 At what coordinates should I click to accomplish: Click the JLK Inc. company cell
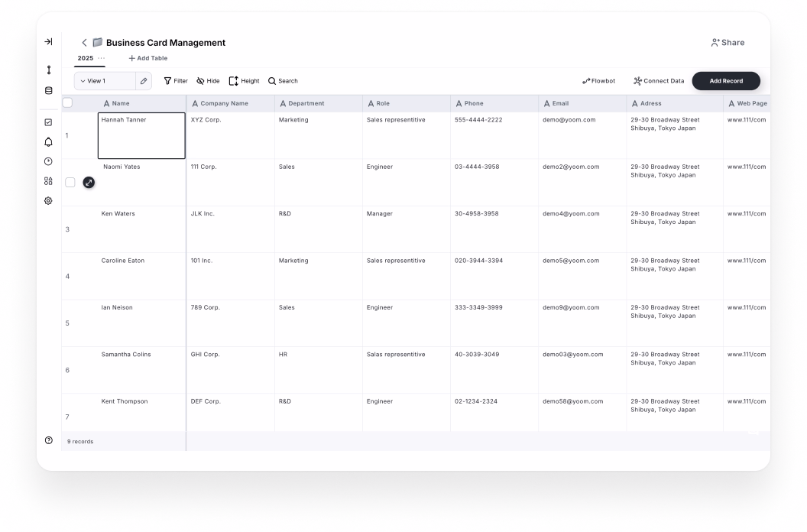pos(231,229)
